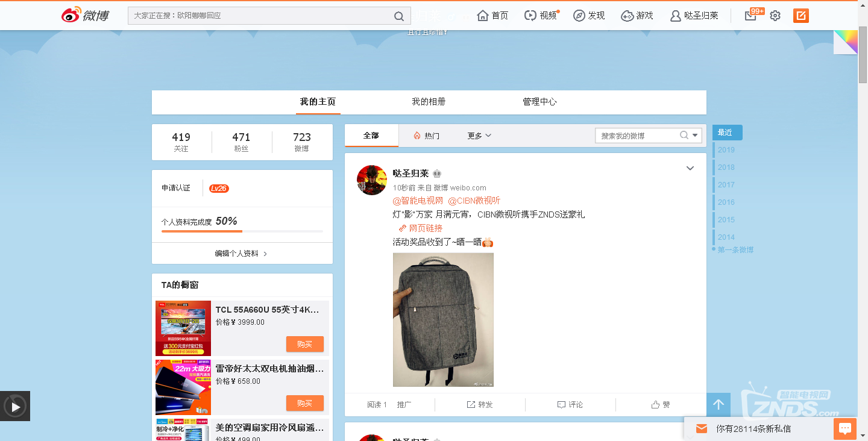Open 471 粉丝 followers list
Viewport: 868px width, 441px height.
241,142
